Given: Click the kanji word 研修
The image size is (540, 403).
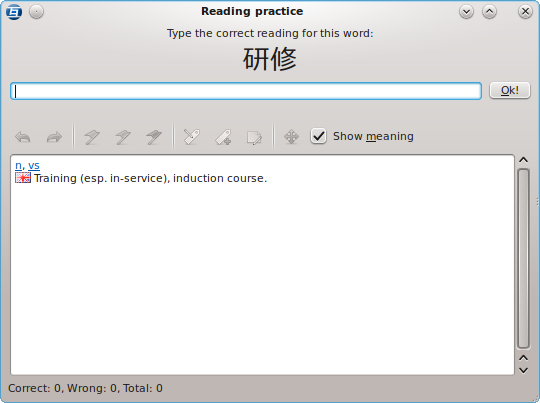Looking at the screenshot, I should pyautogui.click(x=270, y=59).
